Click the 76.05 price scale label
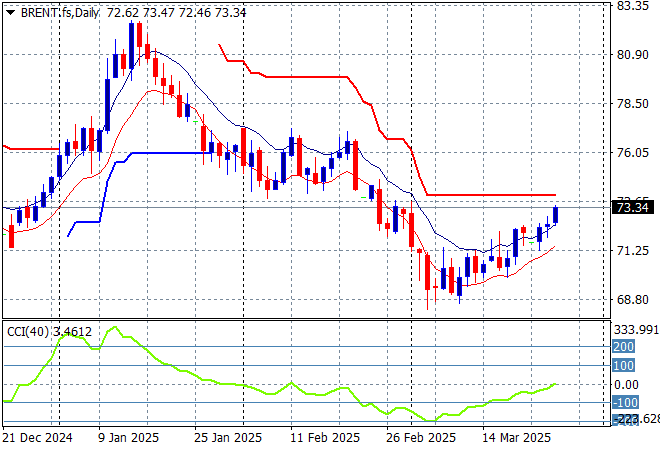660x450 pixels. point(632,153)
